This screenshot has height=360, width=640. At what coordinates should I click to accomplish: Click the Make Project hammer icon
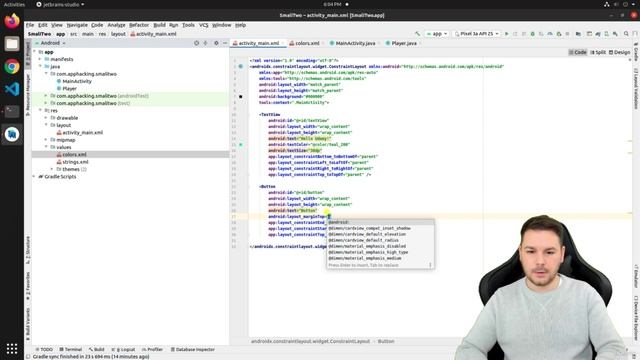417,34
